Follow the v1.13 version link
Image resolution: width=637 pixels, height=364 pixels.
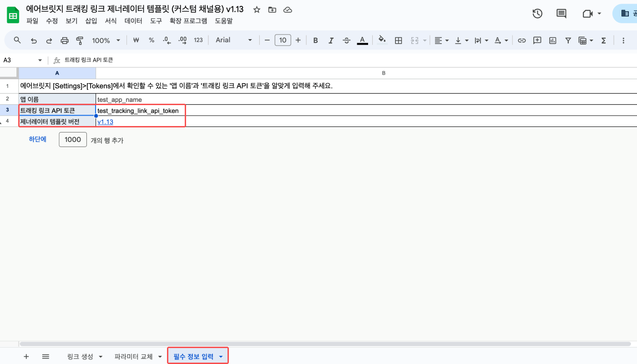point(105,121)
